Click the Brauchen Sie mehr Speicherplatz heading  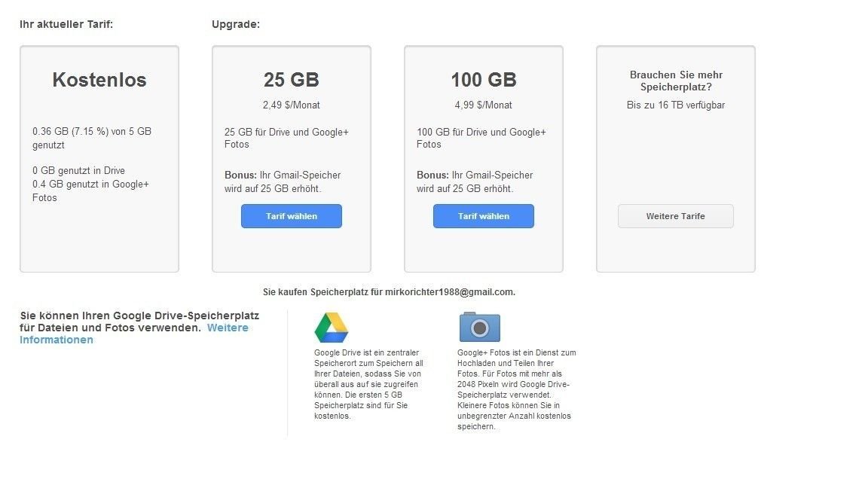tap(676, 81)
